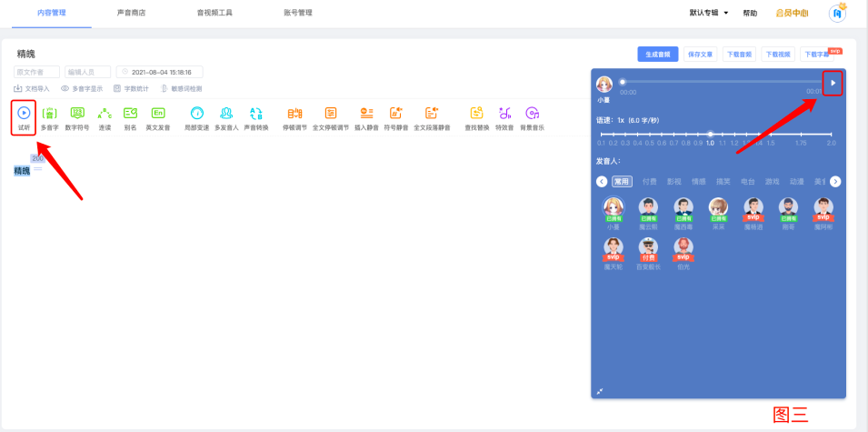
Task: Click the 生成音频 button
Action: (x=658, y=55)
